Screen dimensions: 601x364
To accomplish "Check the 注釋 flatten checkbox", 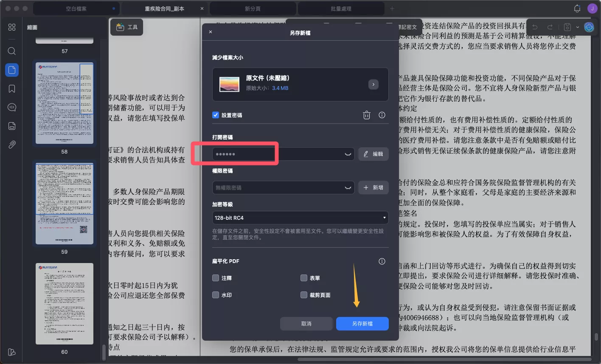I will [x=216, y=278].
